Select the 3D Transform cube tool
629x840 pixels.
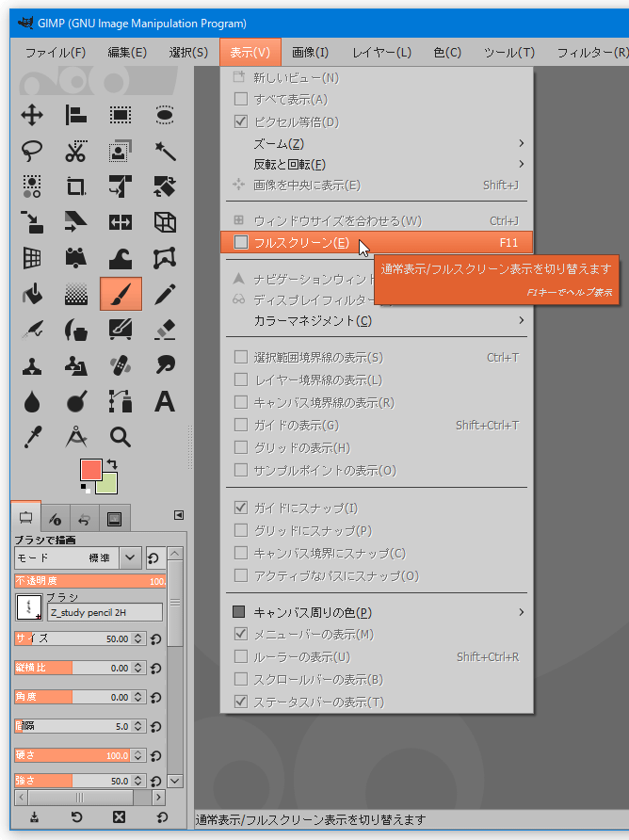(165, 222)
